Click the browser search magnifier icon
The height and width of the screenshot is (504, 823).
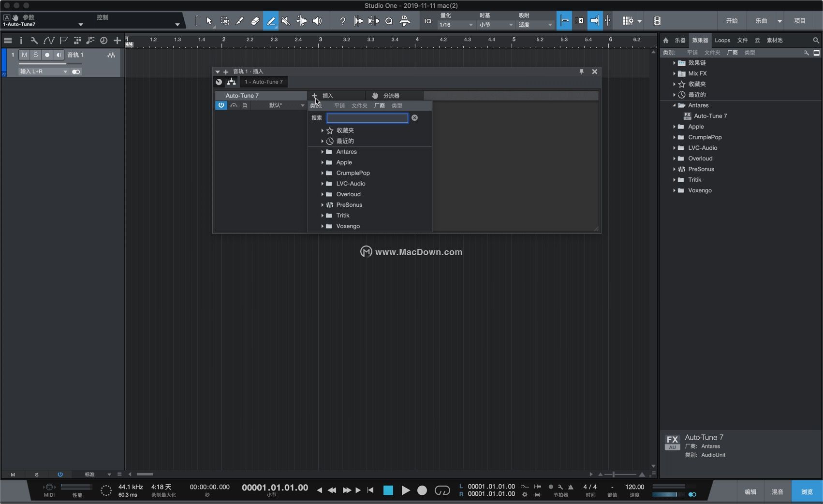[816, 41]
